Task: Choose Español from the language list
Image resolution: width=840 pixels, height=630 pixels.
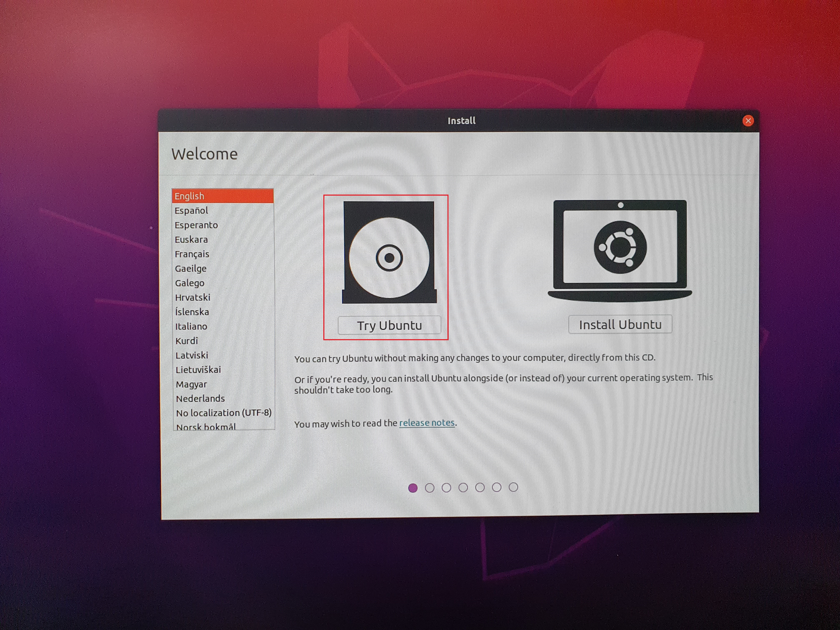Action: (191, 210)
